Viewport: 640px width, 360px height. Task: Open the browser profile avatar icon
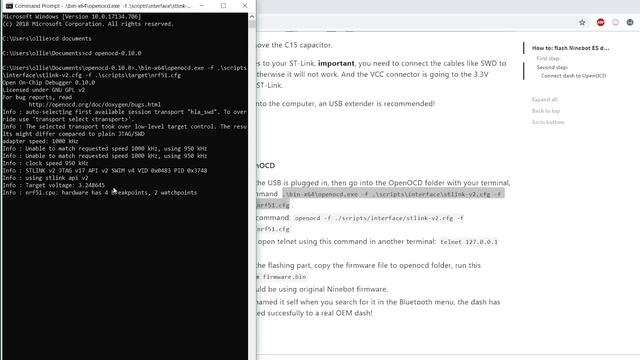(630, 22)
